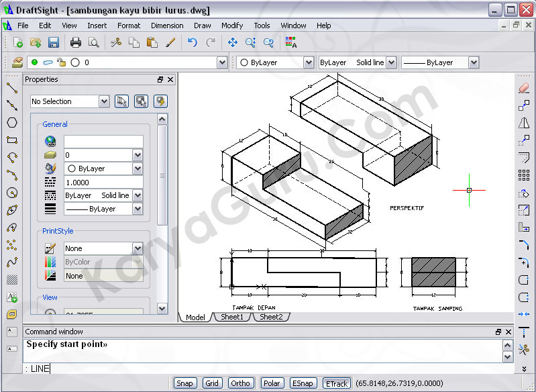The width and height of the screenshot is (536, 392).
Task: Select the Polygon tool in left toolbar
Action: click(x=11, y=122)
